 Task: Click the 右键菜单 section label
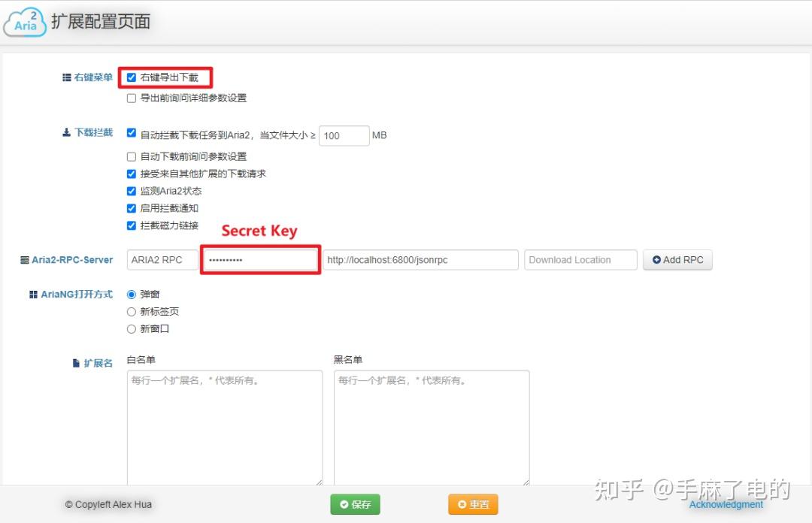93,77
